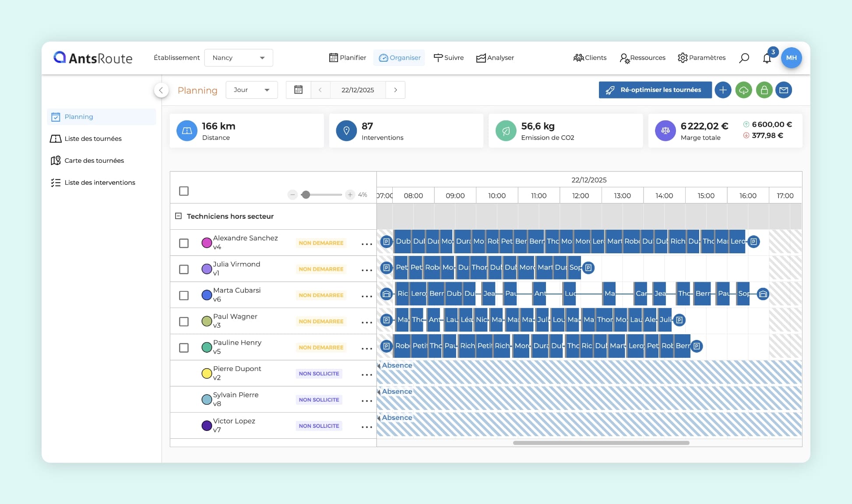Open Carte des tournées in sidebar
The width and height of the screenshot is (852, 504).
(94, 161)
